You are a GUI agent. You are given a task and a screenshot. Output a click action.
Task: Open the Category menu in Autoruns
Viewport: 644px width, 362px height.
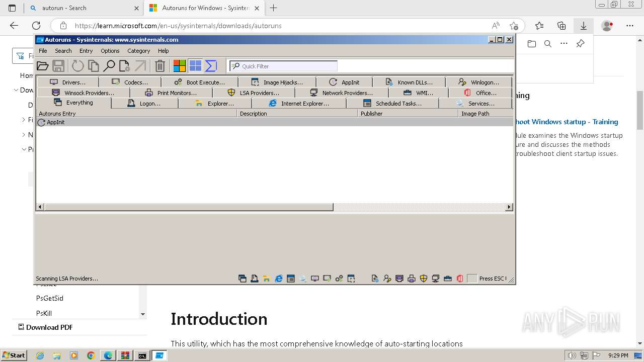coord(138,51)
